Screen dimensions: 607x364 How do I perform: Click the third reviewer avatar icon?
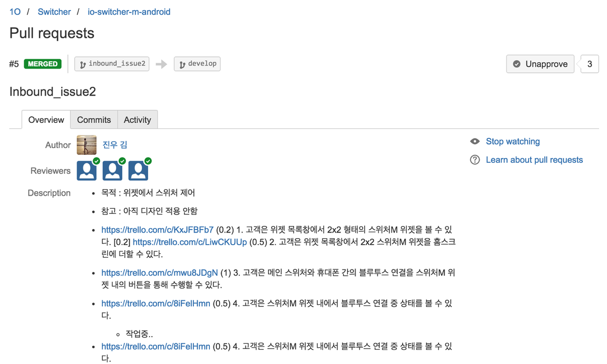139,171
